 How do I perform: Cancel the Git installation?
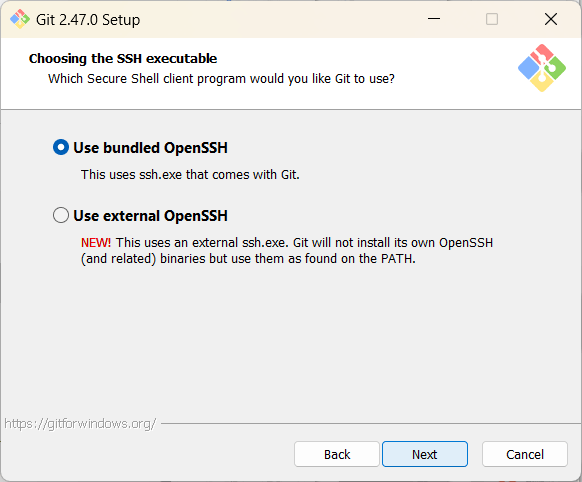(525, 454)
